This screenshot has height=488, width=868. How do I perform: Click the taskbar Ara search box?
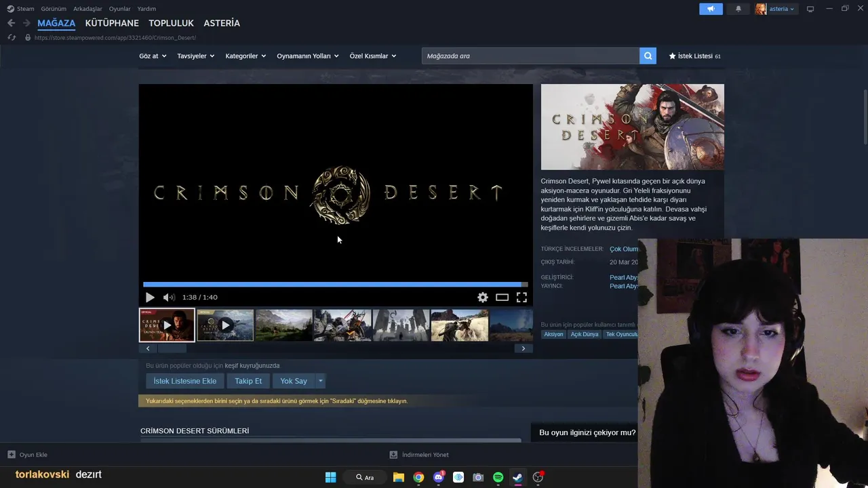(x=365, y=477)
